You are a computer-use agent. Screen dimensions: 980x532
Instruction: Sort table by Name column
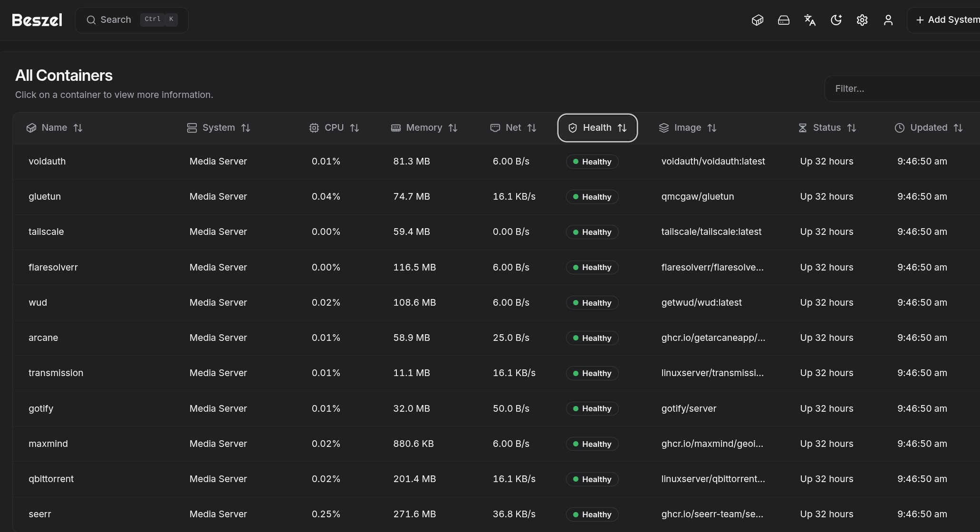(55, 128)
